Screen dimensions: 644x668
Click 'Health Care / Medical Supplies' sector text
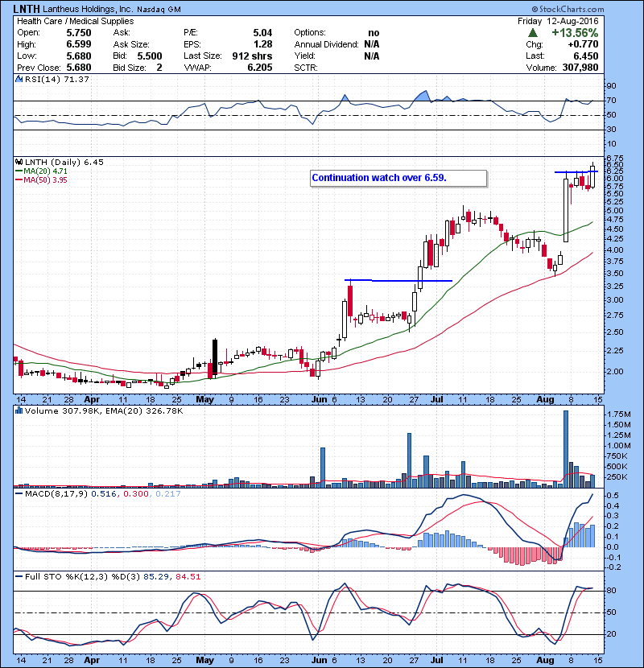(x=76, y=21)
